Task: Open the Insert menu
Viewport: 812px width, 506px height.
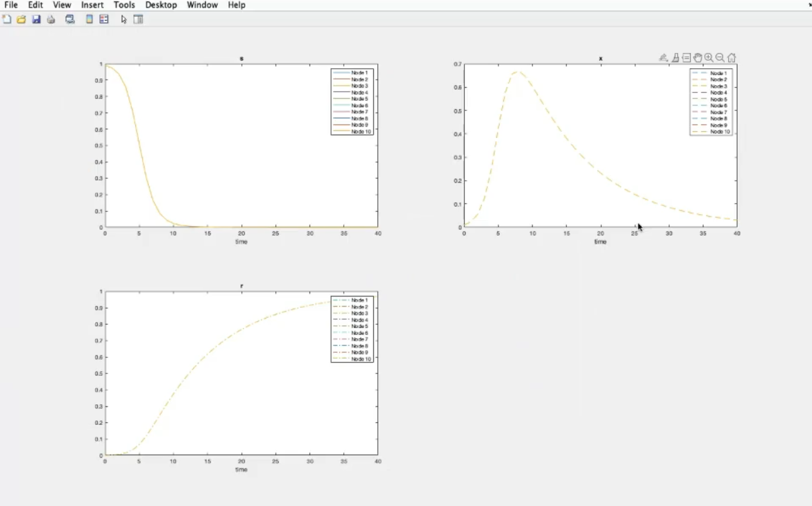Action: click(92, 5)
